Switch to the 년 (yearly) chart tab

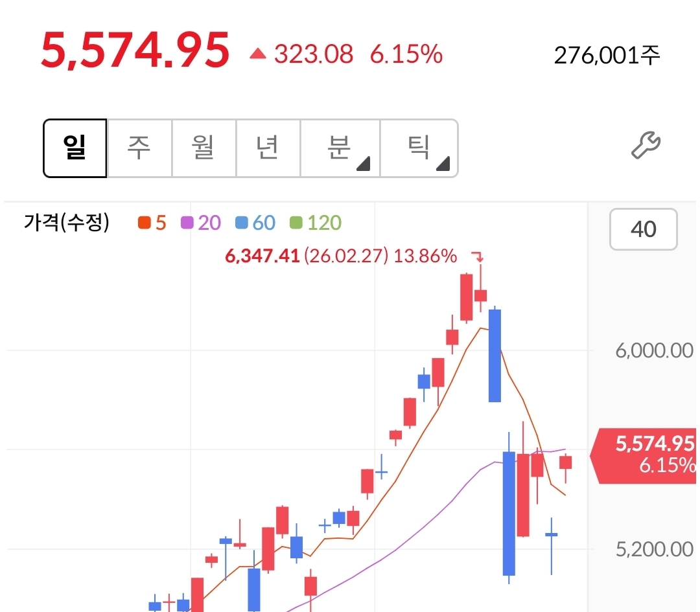(268, 148)
